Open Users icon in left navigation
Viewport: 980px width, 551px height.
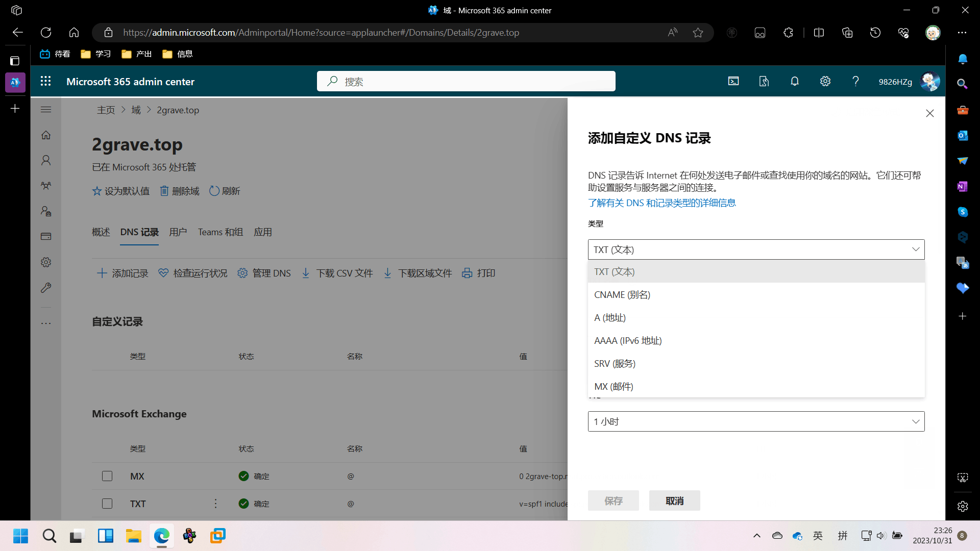pos(46,160)
